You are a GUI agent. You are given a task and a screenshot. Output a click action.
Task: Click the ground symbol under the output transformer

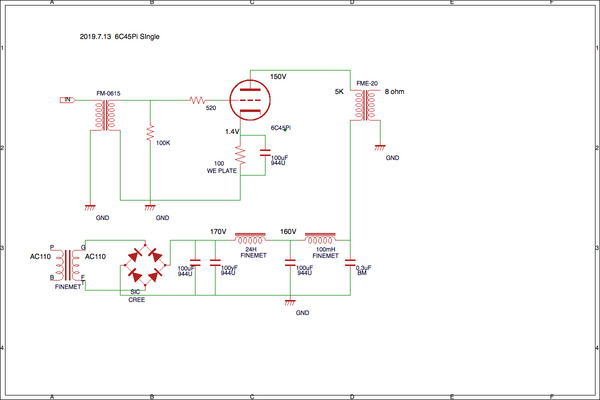(x=380, y=147)
